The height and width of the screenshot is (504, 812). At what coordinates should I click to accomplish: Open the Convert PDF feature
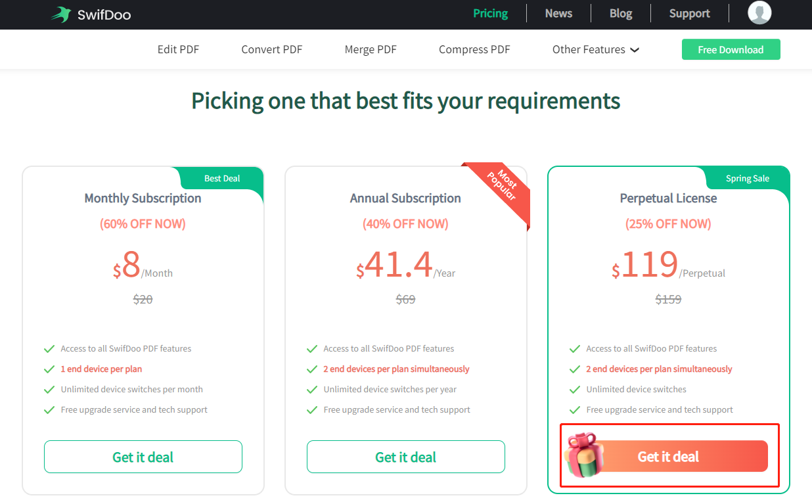pos(272,49)
